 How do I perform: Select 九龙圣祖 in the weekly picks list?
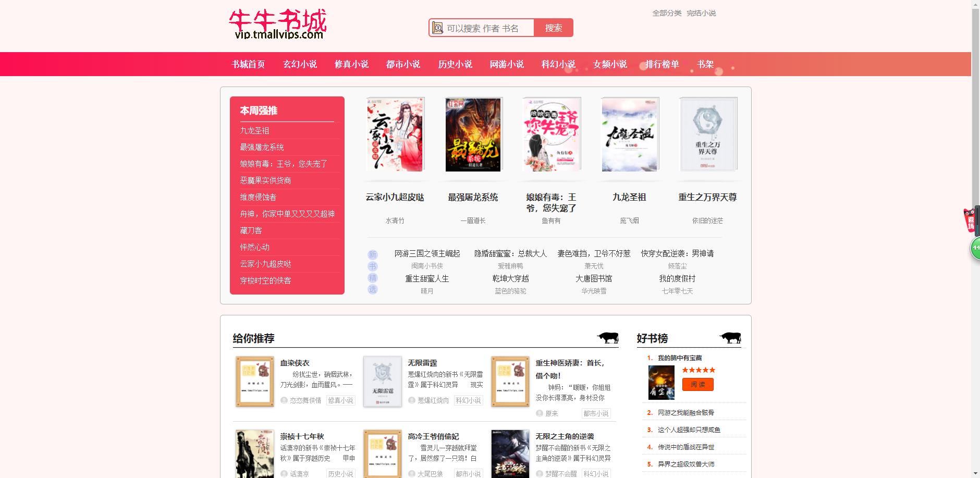coord(254,131)
